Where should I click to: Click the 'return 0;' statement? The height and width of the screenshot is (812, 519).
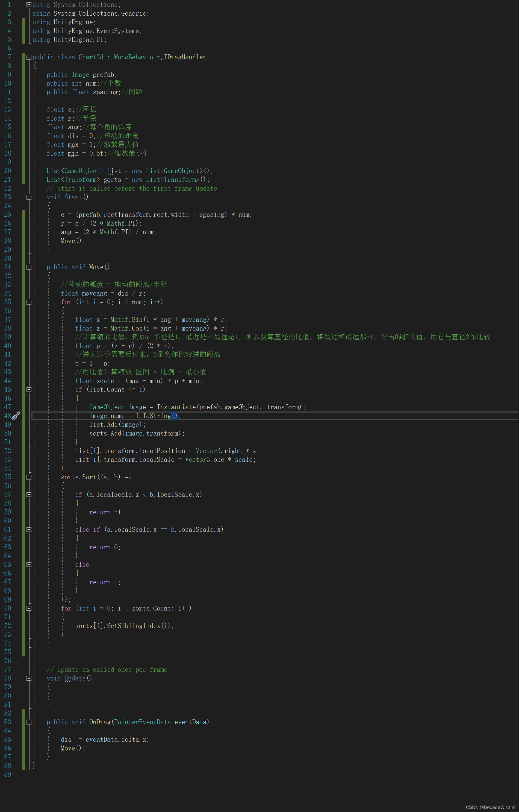coord(105,547)
